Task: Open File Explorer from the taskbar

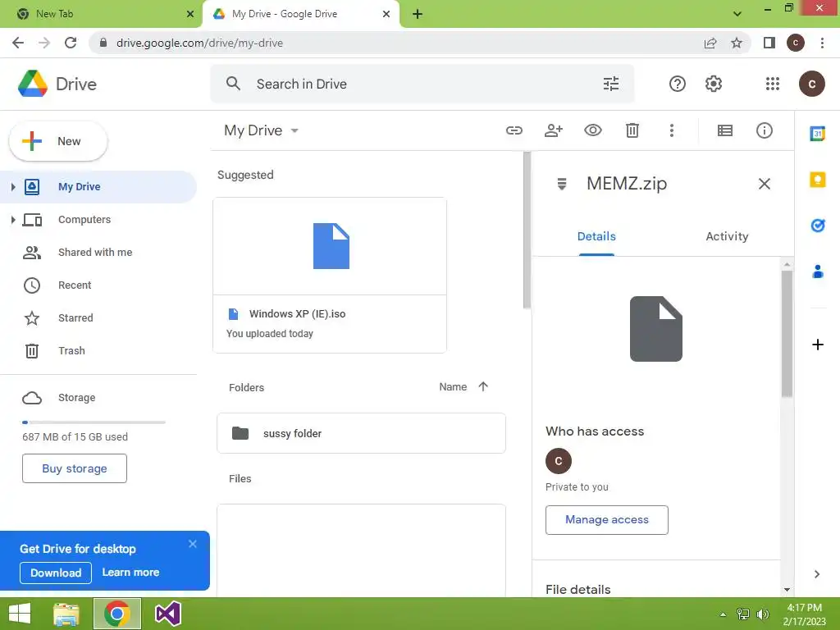Action: coord(66,614)
